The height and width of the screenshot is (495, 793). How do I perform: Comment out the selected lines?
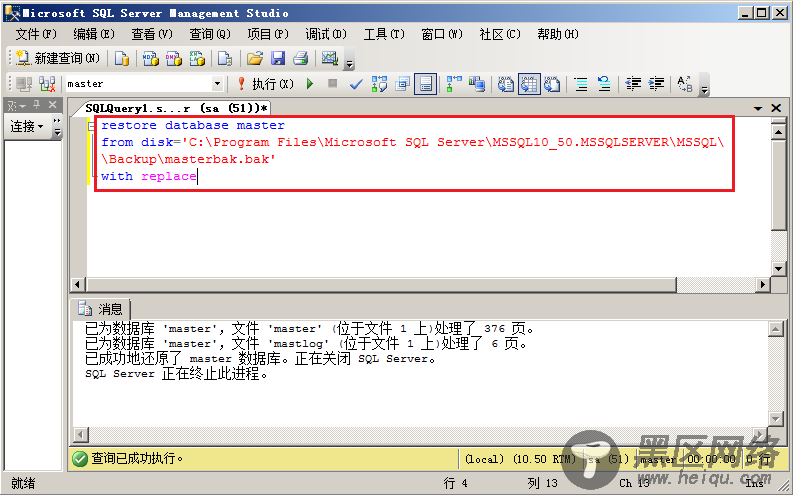pos(581,83)
